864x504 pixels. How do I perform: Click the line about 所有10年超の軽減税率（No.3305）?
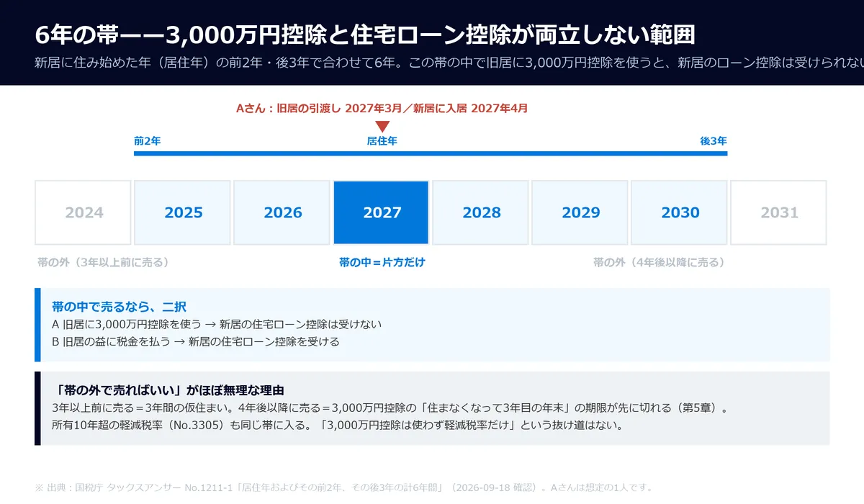337,425
